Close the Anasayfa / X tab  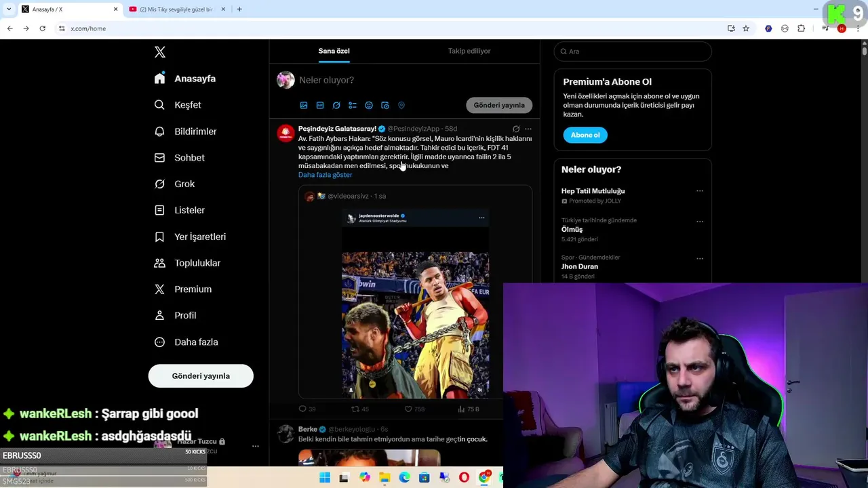coord(115,9)
